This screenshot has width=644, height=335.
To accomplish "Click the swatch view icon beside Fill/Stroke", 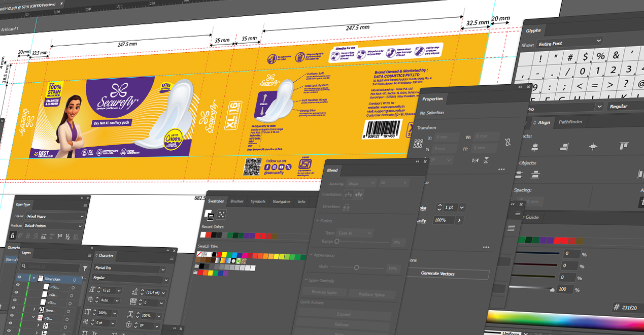I will tap(221, 214).
